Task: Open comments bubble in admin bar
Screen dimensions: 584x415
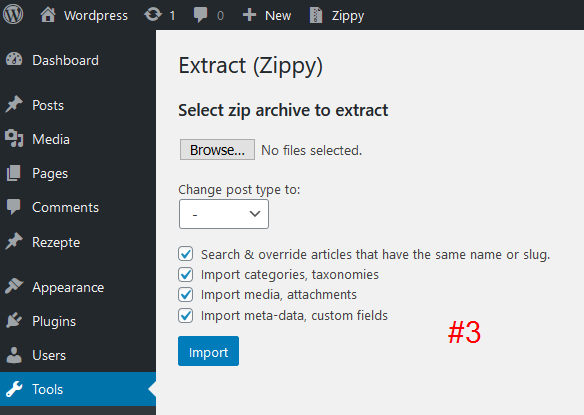Action: (x=200, y=15)
